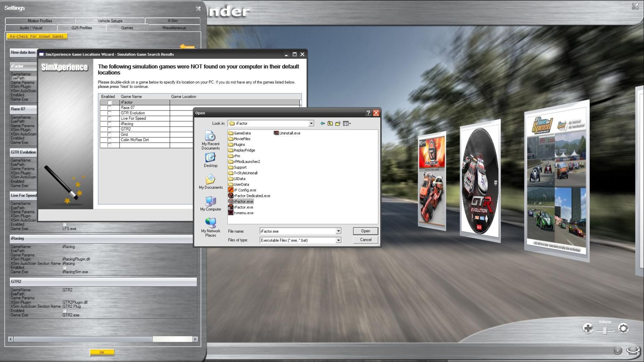Switch to Miscellaneous tab
The width and height of the screenshot is (644, 362).
(x=174, y=28)
